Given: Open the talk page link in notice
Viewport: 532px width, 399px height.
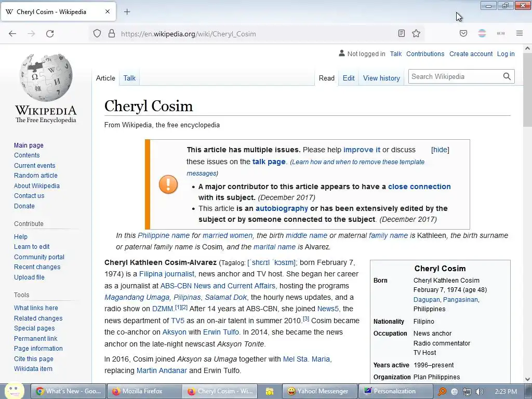Looking at the screenshot, I should [269, 162].
